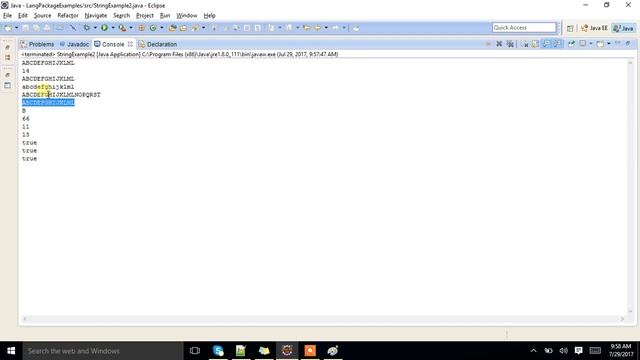
Task: Toggle Show Console When Standard Error Changes
Action: tap(557, 44)
